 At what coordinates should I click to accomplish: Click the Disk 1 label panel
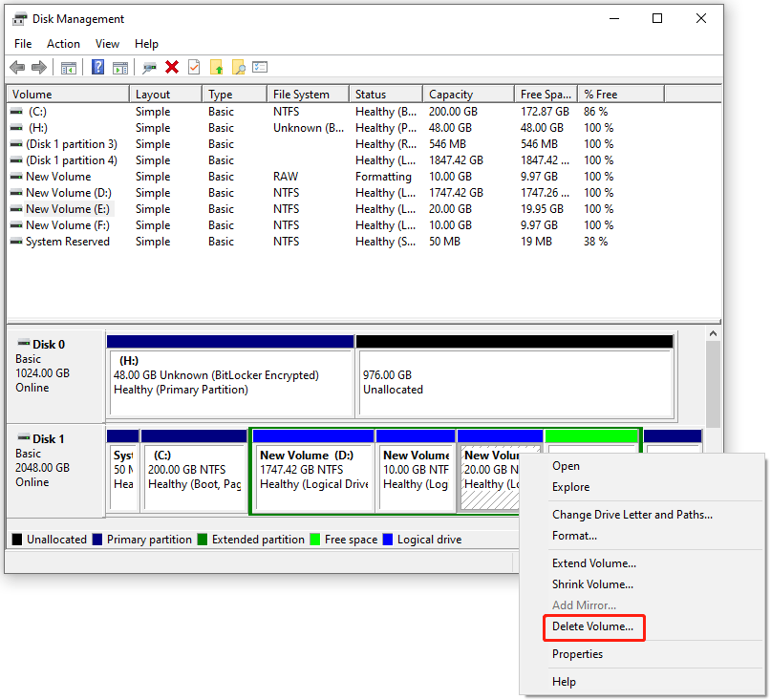click(55, 471)
